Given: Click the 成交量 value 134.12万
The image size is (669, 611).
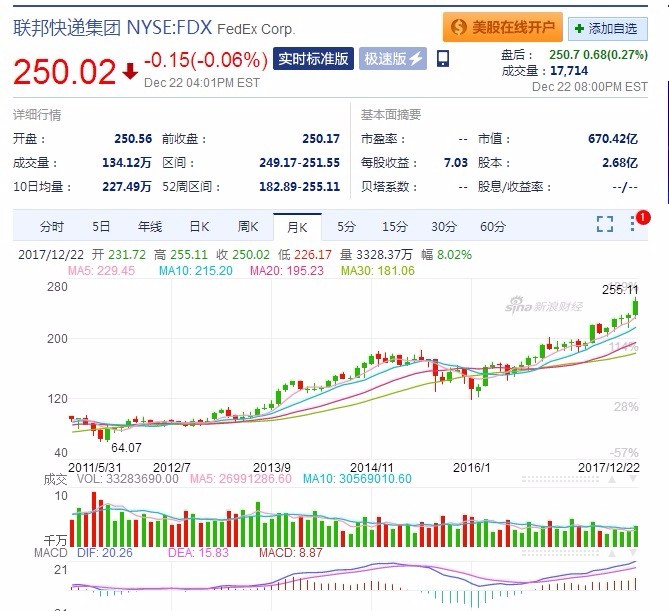Looking at the screenshot, I should (127, 163).
